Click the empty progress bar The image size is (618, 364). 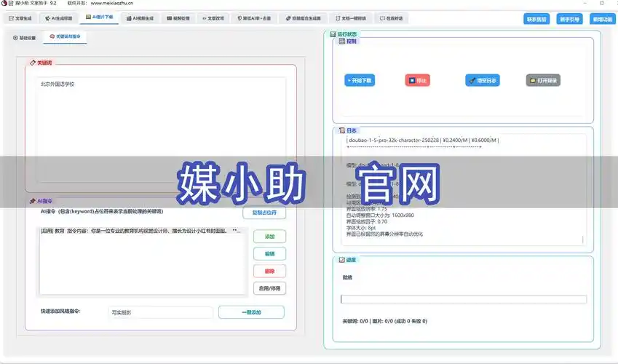(464, 299)
